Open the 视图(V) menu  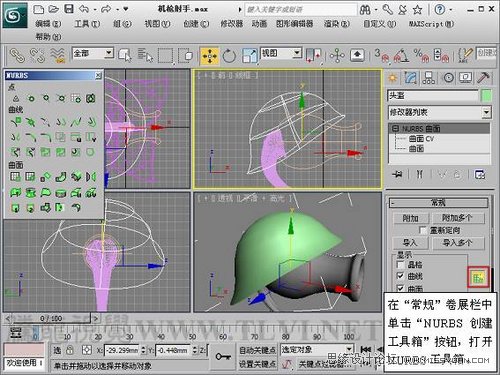[x=157, y=24]
